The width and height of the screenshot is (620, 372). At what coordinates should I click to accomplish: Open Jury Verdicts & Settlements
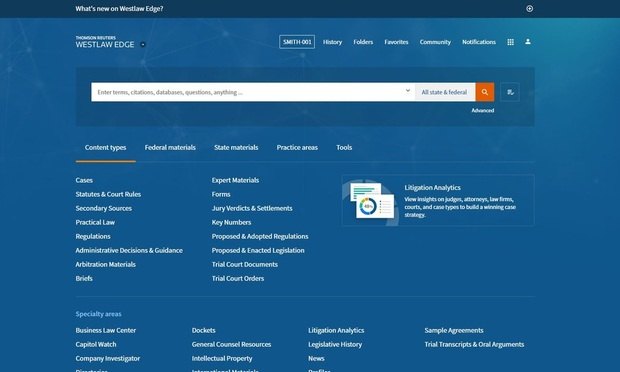coord(252,208)
